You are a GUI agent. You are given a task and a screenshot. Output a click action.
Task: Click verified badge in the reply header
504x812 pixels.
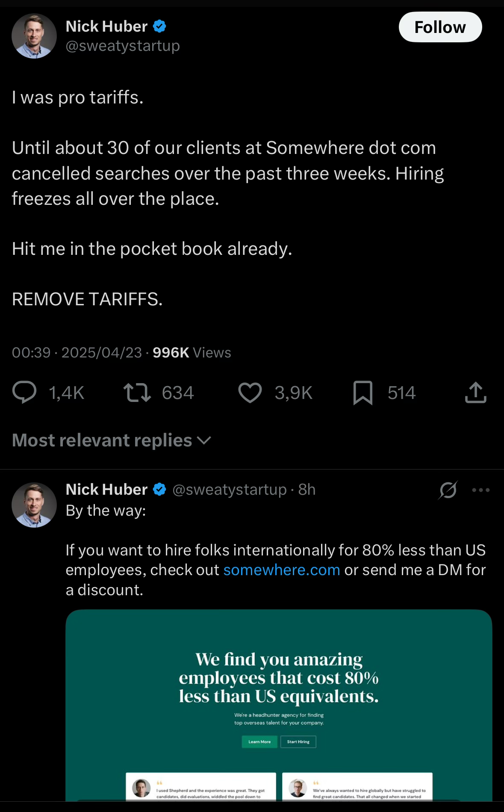point(159,489)
